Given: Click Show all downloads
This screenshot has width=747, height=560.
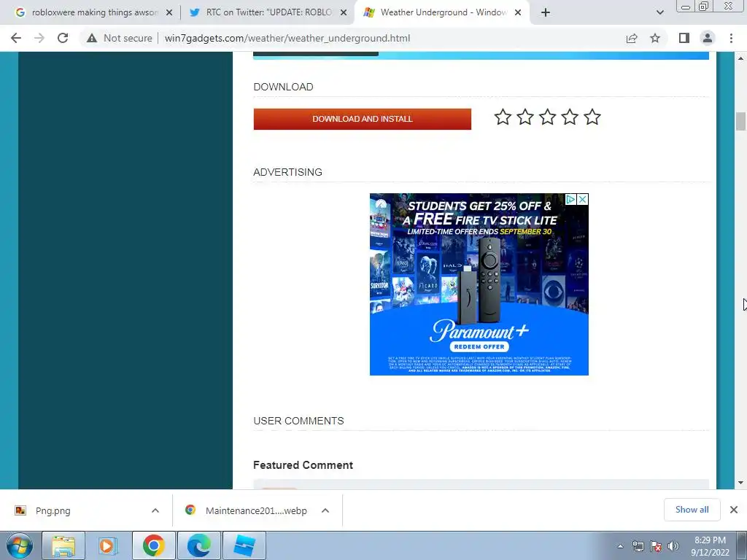Looking at the screenshot, I should [x=692, y=510].
